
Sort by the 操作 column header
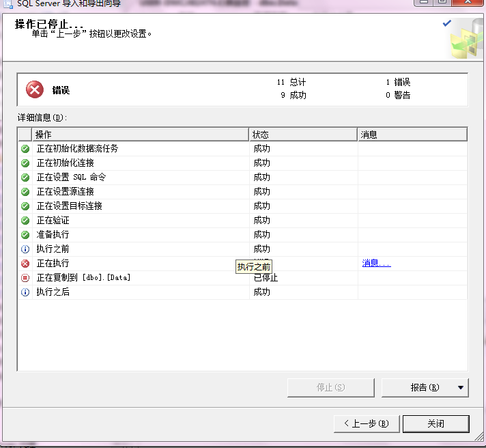[140, 135]
